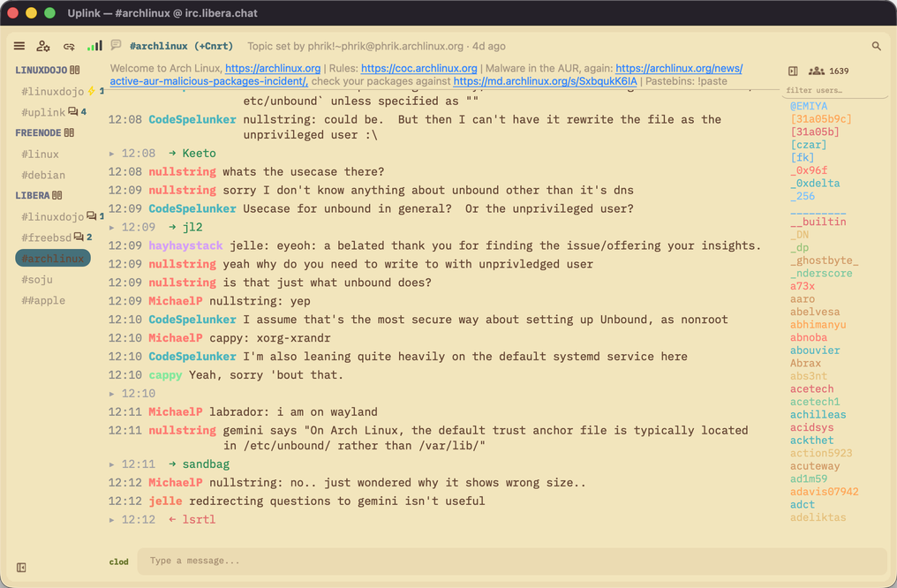Click the book icon next to LINUXDOJO
The image size is (897, 588).
75,70
